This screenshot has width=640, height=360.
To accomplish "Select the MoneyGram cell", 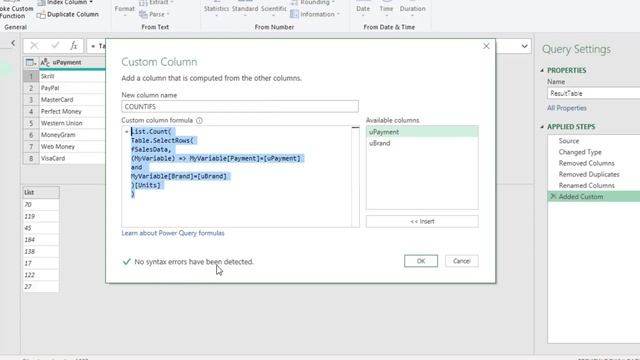I will click(72, 135).
